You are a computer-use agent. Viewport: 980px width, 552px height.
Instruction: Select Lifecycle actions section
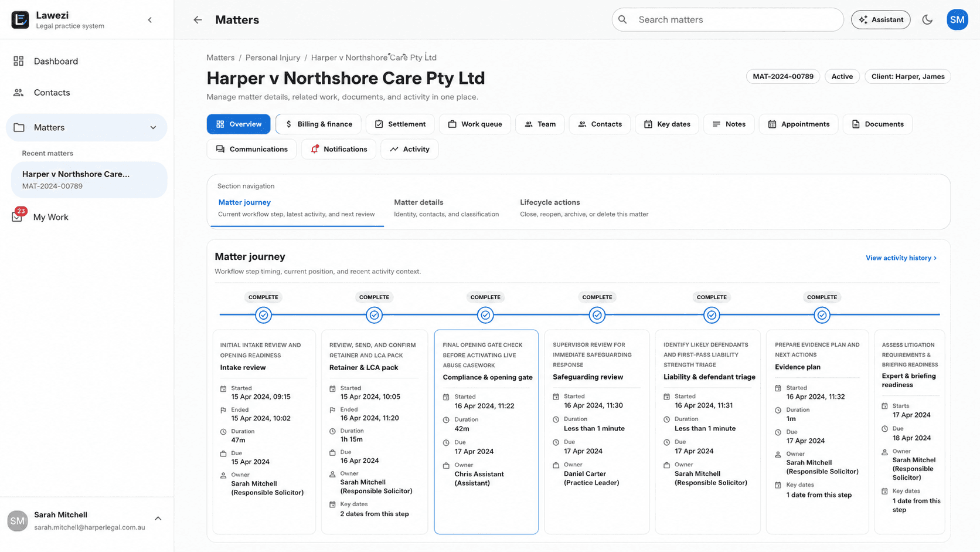point(584,208)
